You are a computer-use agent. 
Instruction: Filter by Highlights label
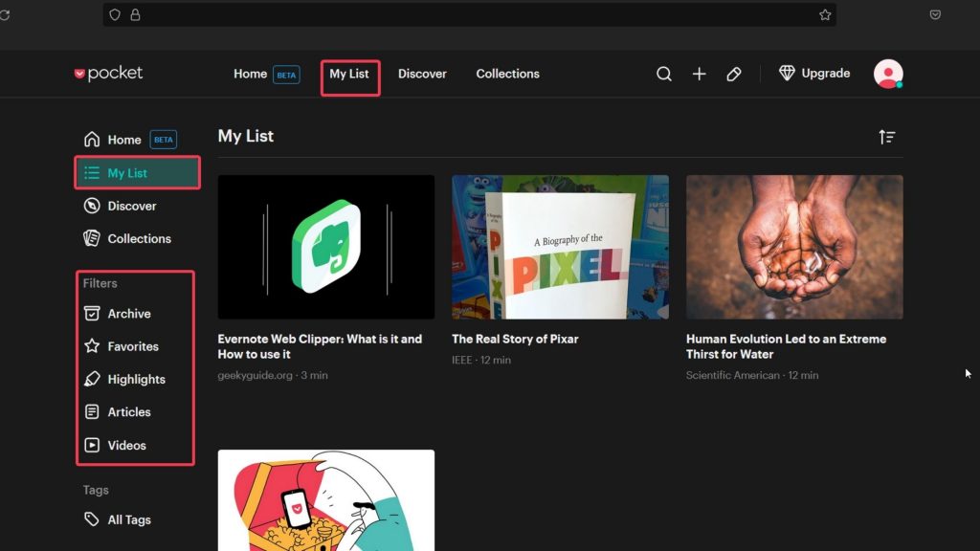(136, 379)
